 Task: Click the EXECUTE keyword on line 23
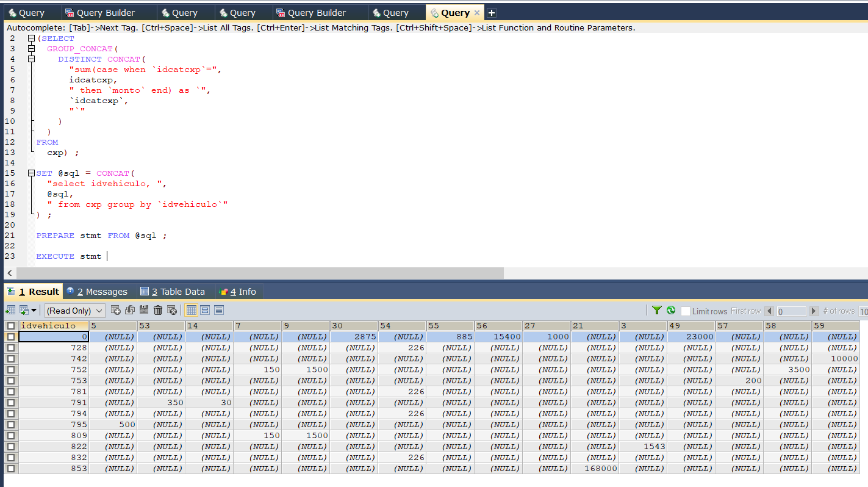coord(55,256)
